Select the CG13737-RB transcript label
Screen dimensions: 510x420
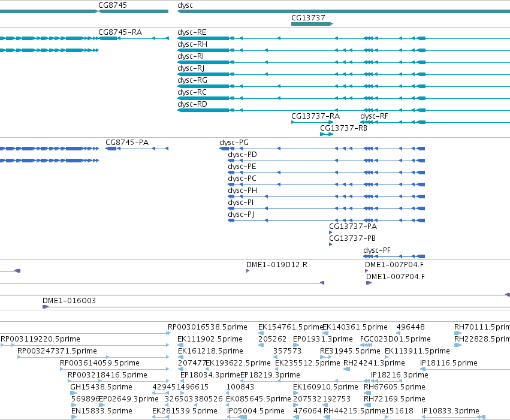tap(343, 128)
